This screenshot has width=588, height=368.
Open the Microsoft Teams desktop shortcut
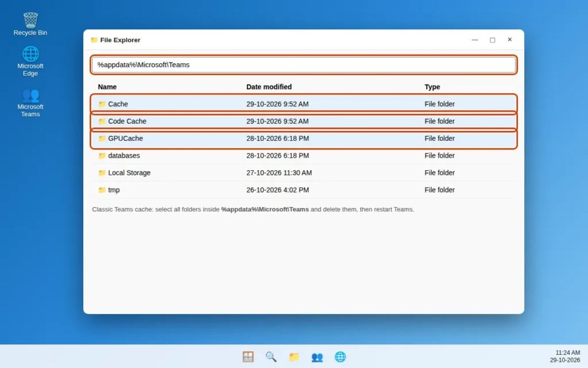(30, 102)
